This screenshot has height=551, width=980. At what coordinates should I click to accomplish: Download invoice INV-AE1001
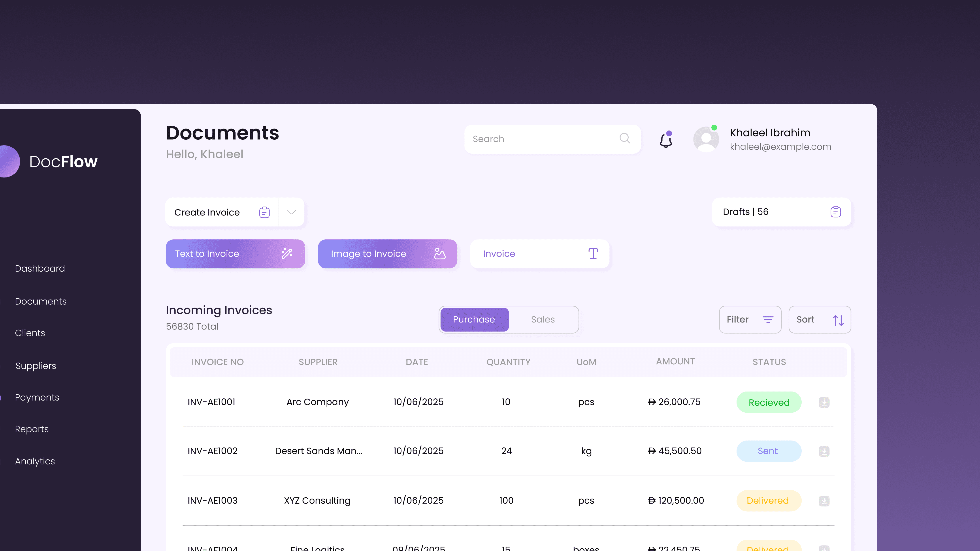pyautogui.click(x=824, y=402)
